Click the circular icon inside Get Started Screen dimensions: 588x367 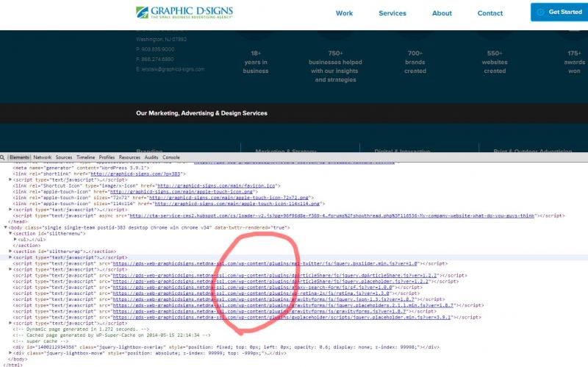click(540, 12)
